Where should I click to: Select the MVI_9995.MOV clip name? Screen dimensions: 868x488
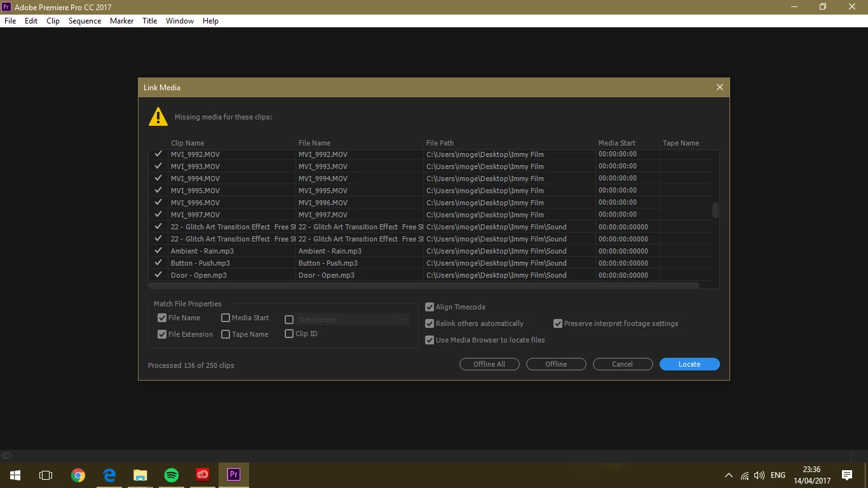coord(195,191)
